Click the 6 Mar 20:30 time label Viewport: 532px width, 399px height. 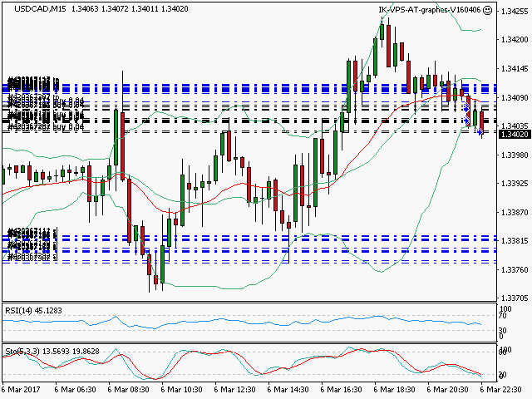[447, 390]
